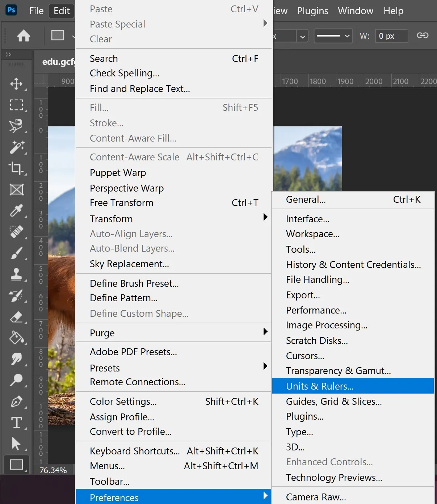437x504 pixels.
Task: Open the stroke line style dropdown
Action: pos(333,36)
